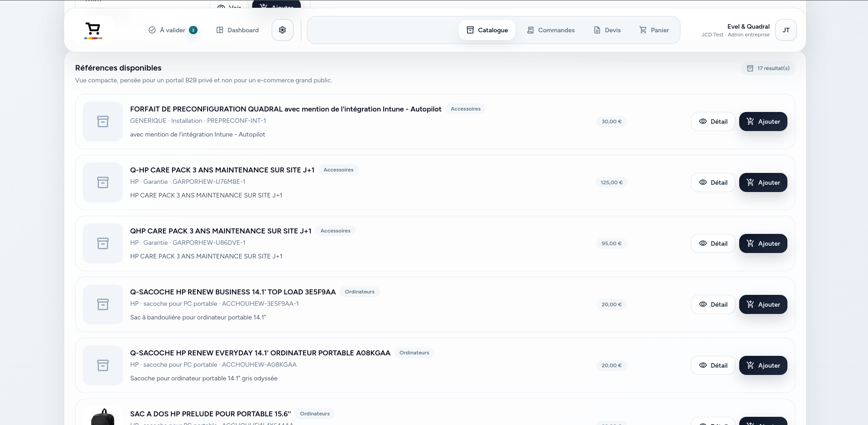The image size is (868, 425).
Task: Click title QHP CARE PACK 3 ANS MAINTENANCE
Action: pyautogui.click(x=221, y=231)
